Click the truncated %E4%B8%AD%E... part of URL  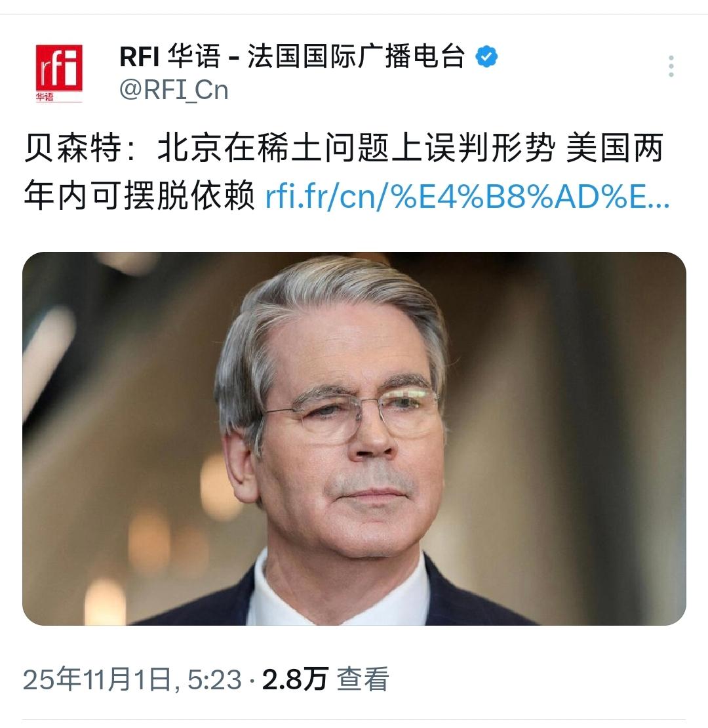(x=530, y=196)
